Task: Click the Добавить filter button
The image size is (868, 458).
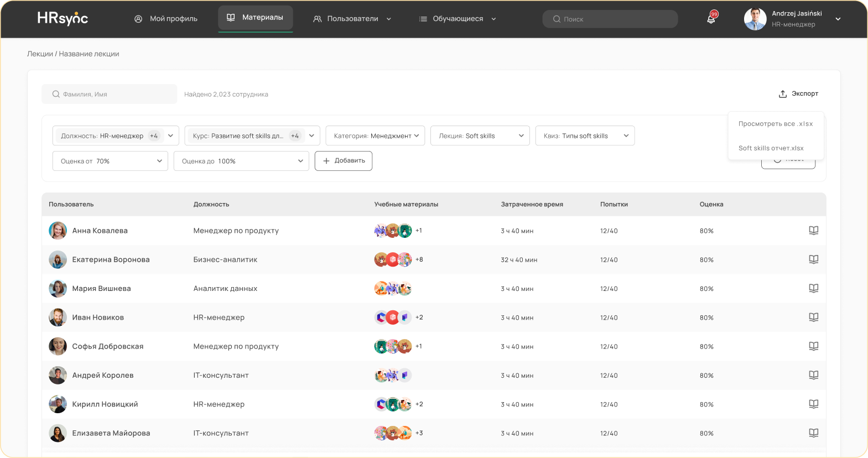Action: pyautogui.click(x=344, y=161)
